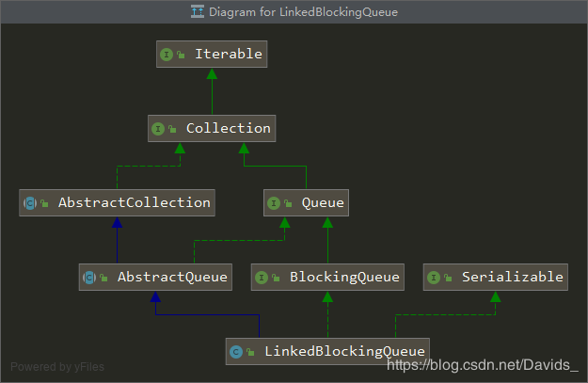
Task: Select the Iterable interface node
Action: point(212,54)
